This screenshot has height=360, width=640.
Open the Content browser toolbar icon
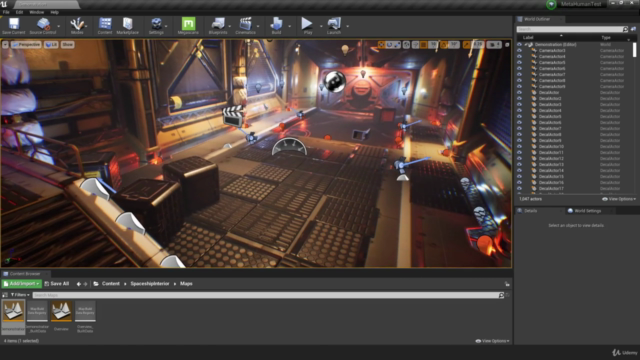[x=105, y=26]
